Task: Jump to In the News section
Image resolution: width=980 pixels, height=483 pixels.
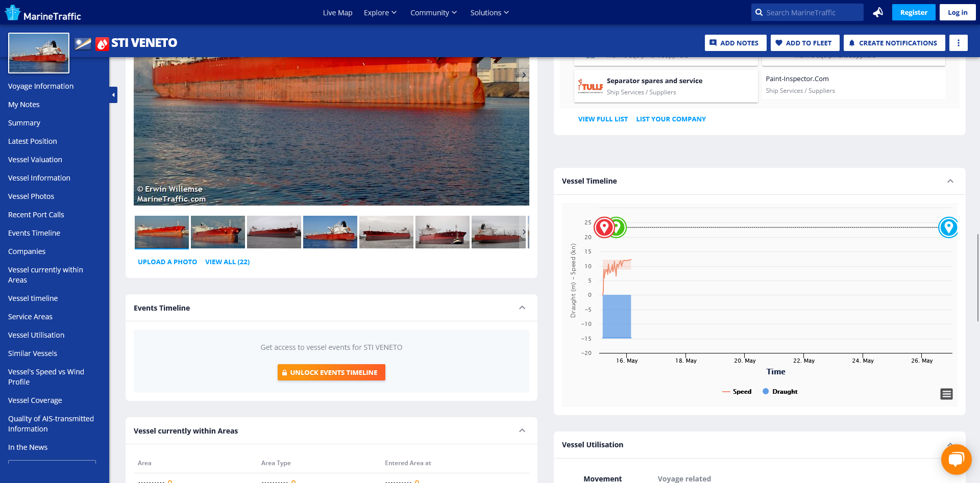Action: 28,447
